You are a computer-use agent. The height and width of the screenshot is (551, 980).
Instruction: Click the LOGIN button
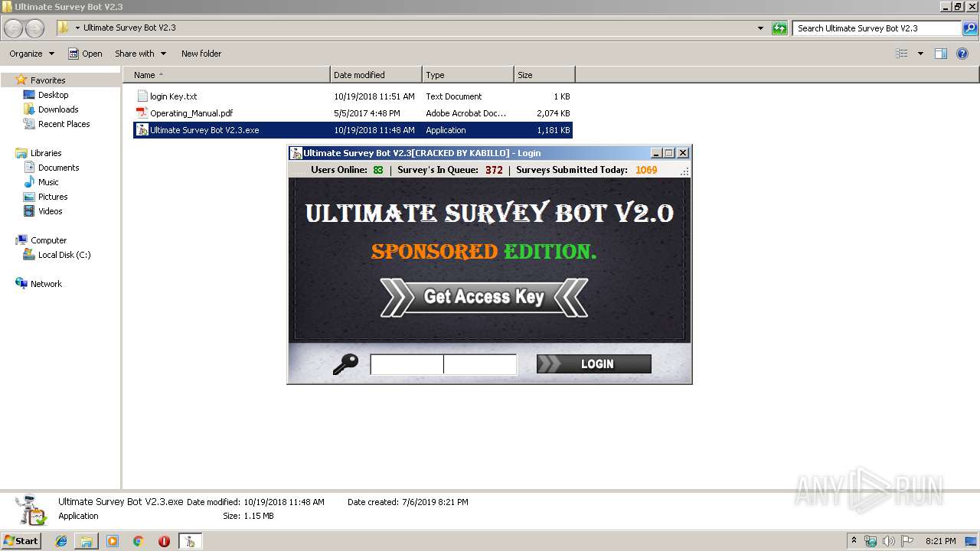click(x=593, y=364)
